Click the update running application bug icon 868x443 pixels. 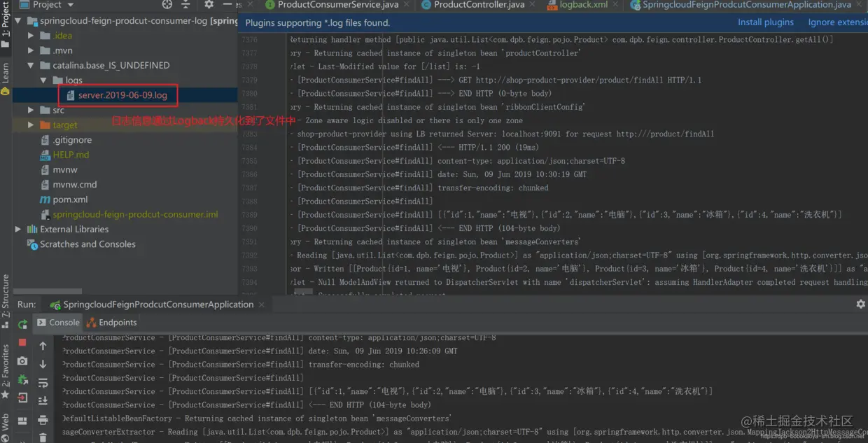[x=22, y=380]
